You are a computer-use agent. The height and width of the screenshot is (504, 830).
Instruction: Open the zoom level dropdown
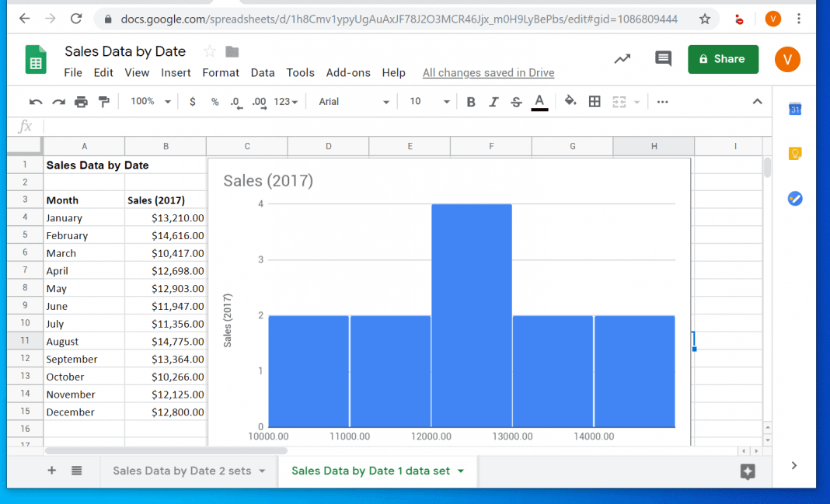click(148, 101)
